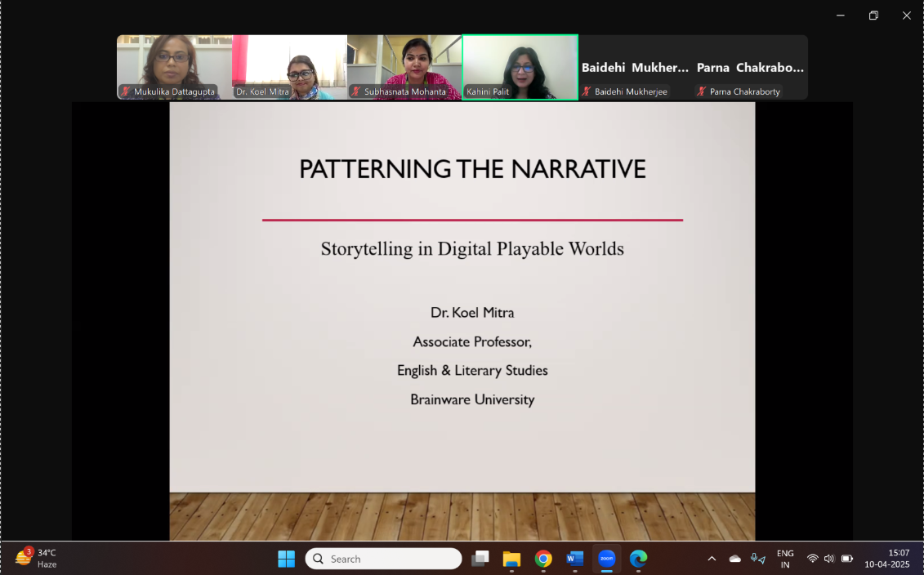Expand the hidden system tray icons chevron

(712, 559)
